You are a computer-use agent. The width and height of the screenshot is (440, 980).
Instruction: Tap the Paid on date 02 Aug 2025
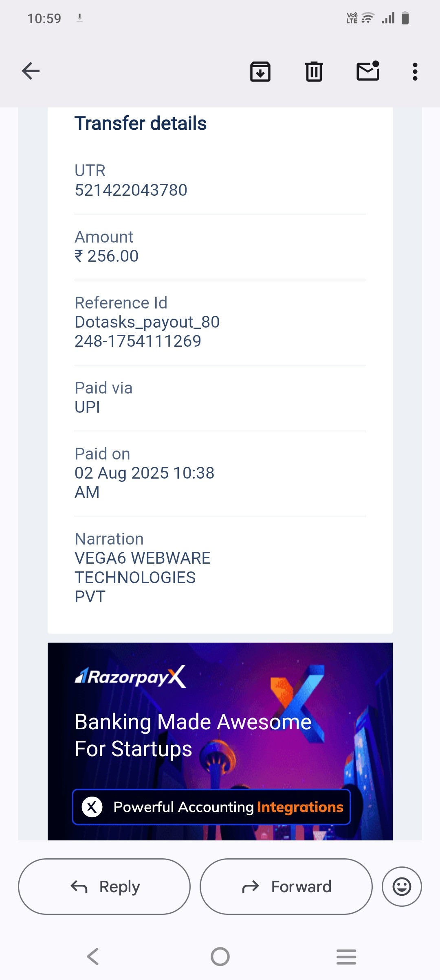(144, 473)
